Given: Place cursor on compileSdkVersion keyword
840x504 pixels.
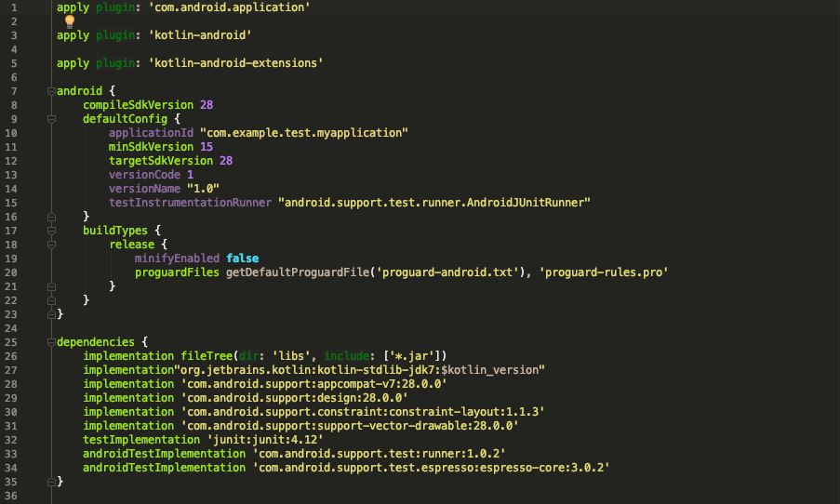Looking at the screenshot, I should 139,105.
